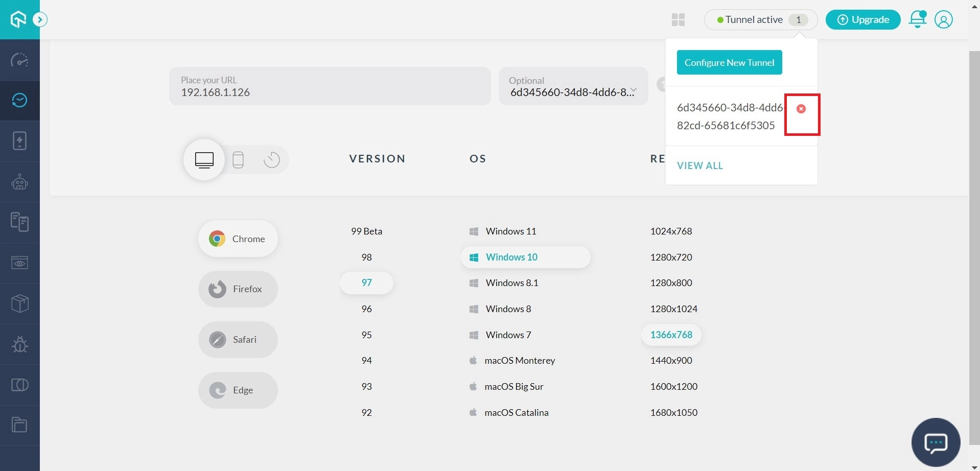The width and height of the screenshot is (980, 471).
Task: Choose Chrome version 98
Action: click(x=366, y=257)
